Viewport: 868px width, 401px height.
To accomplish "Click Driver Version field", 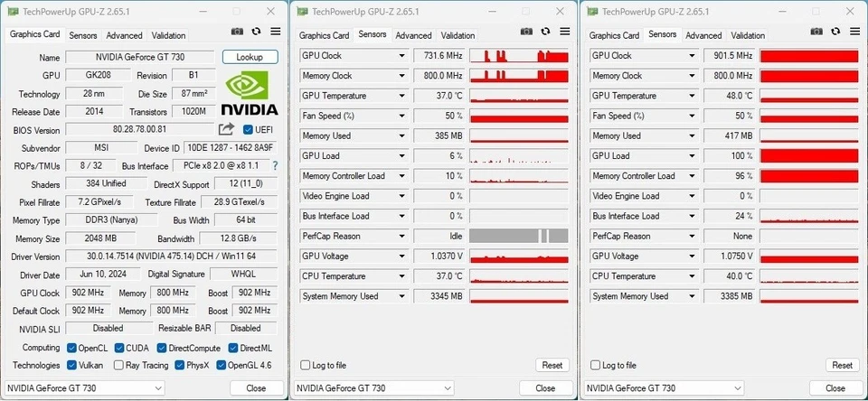I will [171, 256].
